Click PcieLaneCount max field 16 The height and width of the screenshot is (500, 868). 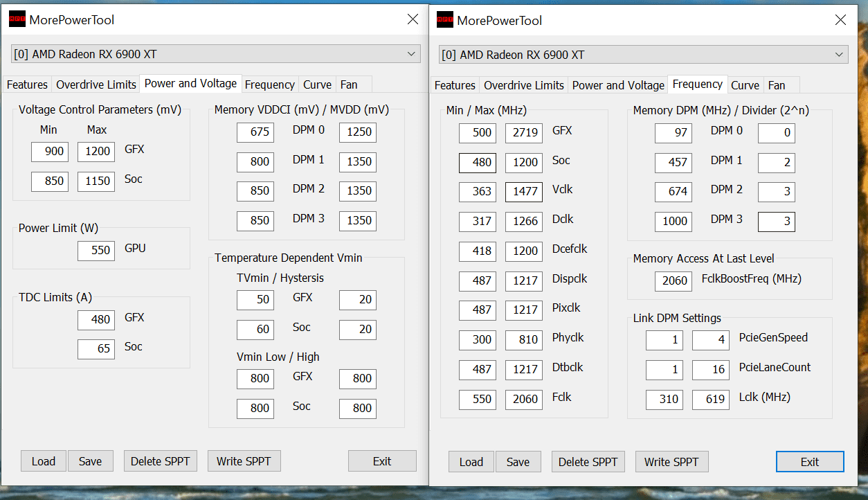(x=711, y=370)
